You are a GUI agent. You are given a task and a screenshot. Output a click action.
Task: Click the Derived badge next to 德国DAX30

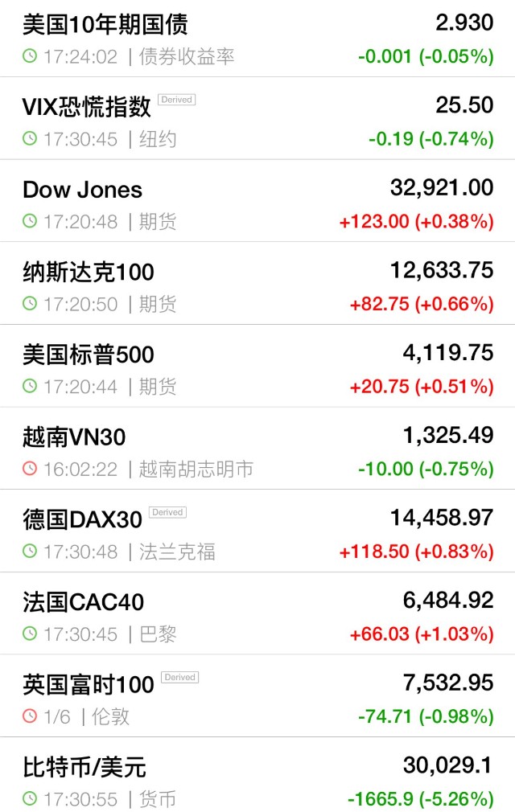coord(167,512)
